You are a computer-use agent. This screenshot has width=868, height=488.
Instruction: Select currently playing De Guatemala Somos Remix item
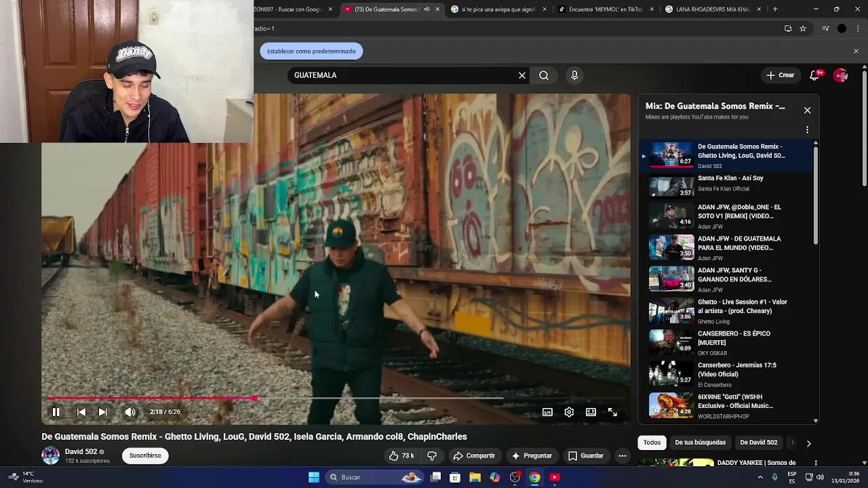click(x=726, y=155)
